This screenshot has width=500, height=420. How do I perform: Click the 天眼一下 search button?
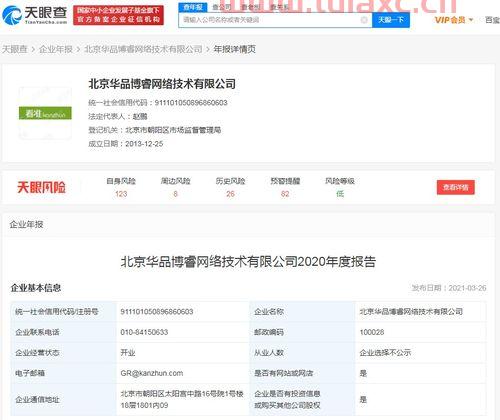coord(391,20)
